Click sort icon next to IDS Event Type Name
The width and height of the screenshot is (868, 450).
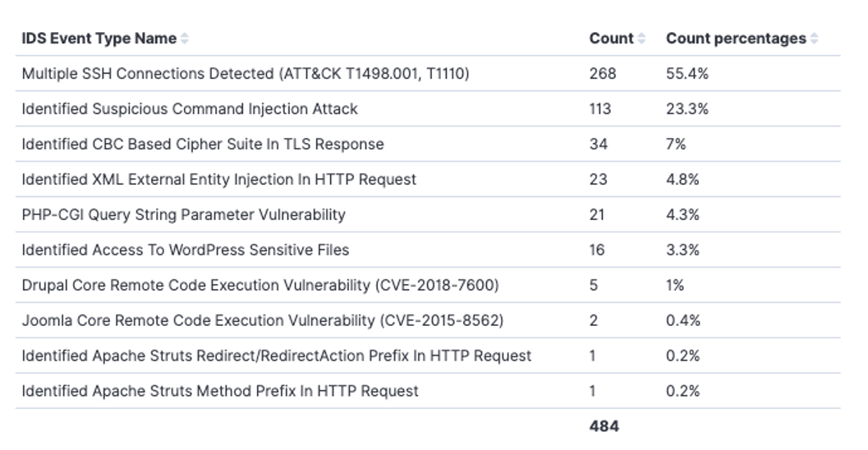point(185,39)
